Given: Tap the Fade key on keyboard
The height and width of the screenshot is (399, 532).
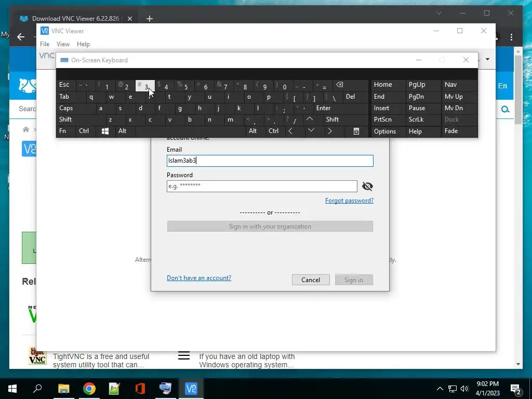Looking at the screenshot, I should point(459,131).
